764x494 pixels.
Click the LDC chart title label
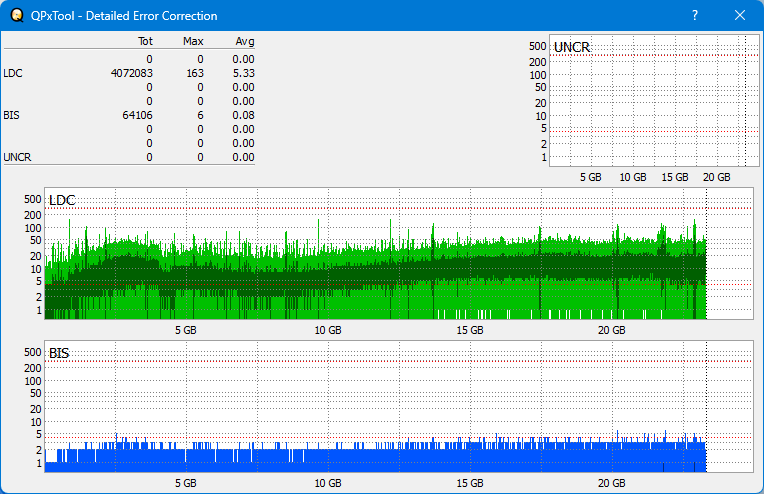[62, 200]
